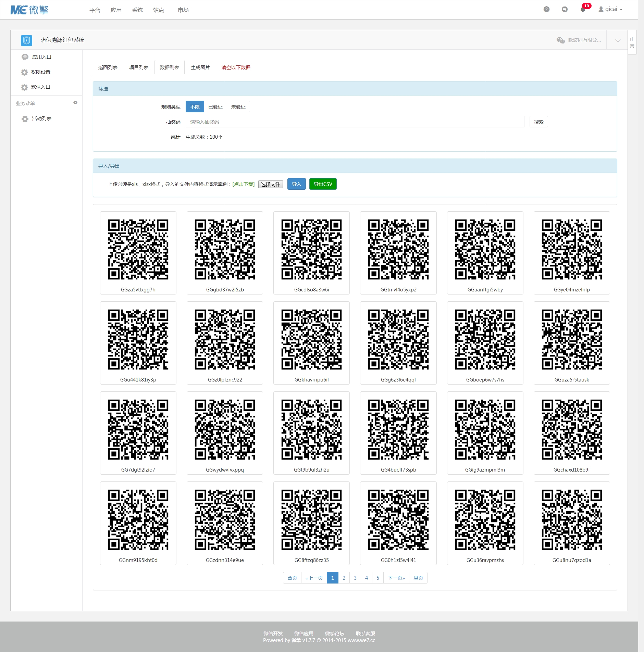
Task: Open QR code GGu8nu7qzod1a
Action: [572, 520]
